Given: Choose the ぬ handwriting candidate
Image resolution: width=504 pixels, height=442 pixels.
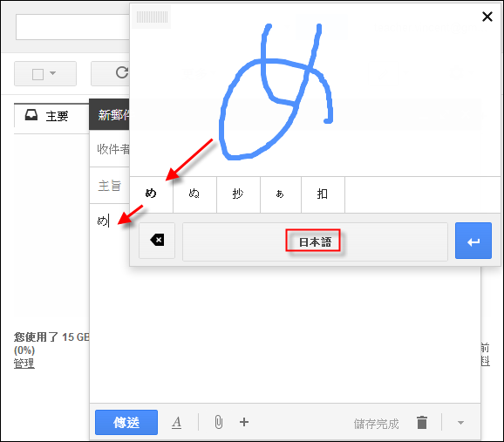Looking at the screenshot, I should pyautogui.click(x=194, y=194).
